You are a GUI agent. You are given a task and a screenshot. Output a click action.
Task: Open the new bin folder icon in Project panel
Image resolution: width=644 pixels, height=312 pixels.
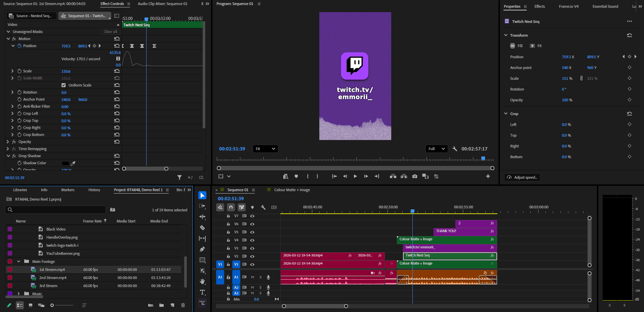point(162,305)
